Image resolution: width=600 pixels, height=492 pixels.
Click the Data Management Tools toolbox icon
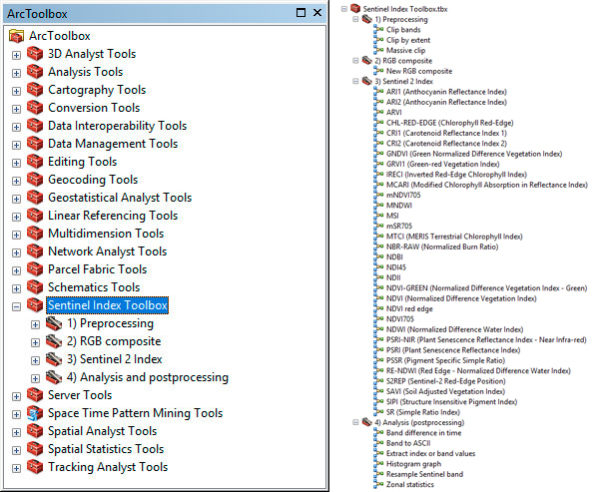point(35,144)
